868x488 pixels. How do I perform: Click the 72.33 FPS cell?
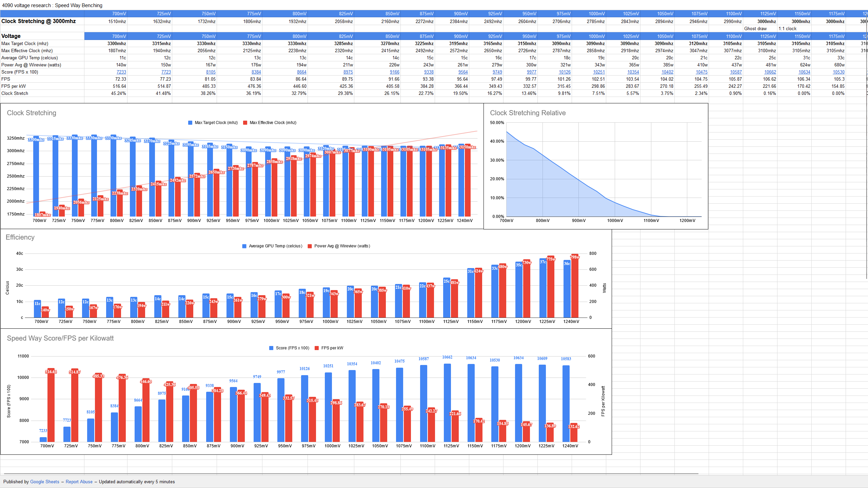click(106, 79)
